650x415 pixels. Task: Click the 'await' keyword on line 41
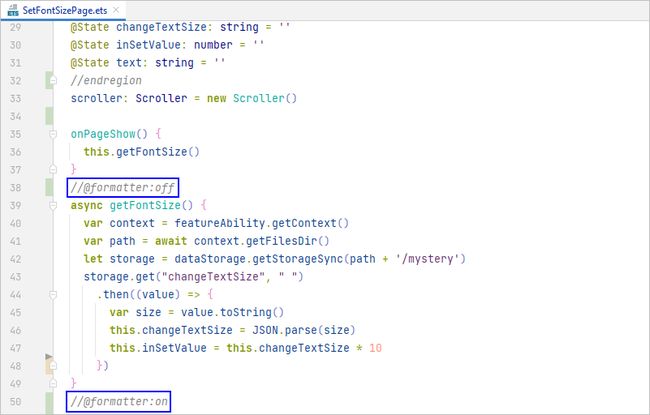point(171,241)
